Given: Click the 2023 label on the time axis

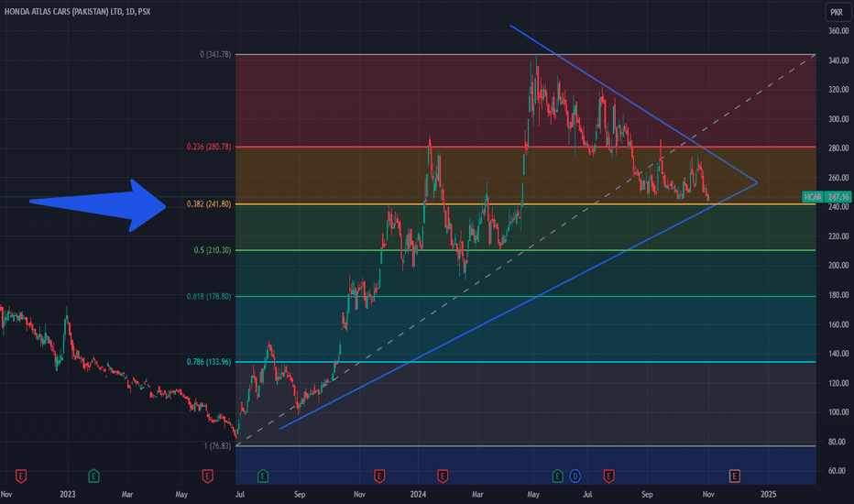Looking at the screenshot, I should coord(67,494).
